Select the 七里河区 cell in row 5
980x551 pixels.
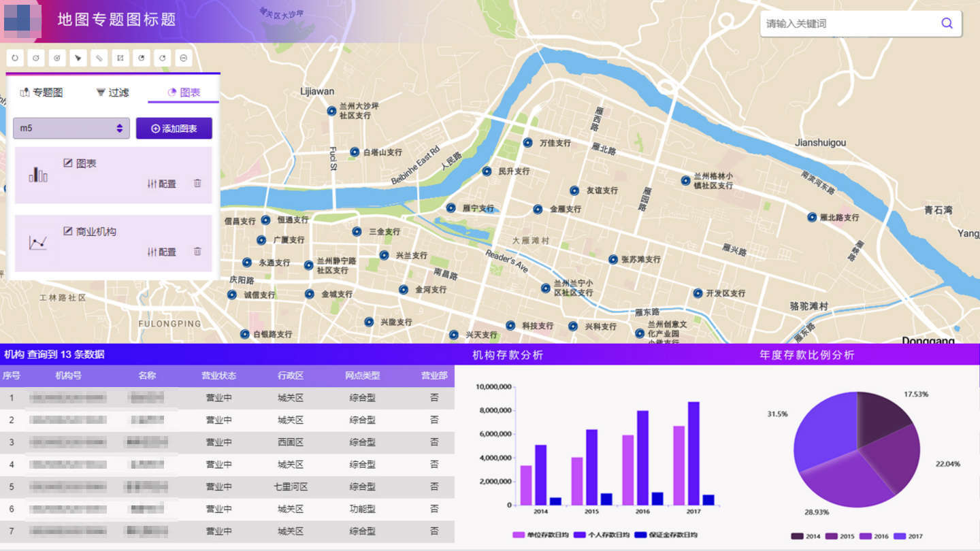click(291, 487)
